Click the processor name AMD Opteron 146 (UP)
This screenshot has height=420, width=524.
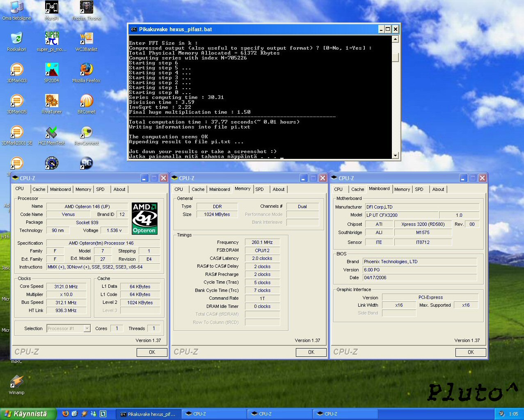pyautogui.click(x=87, y=207)
